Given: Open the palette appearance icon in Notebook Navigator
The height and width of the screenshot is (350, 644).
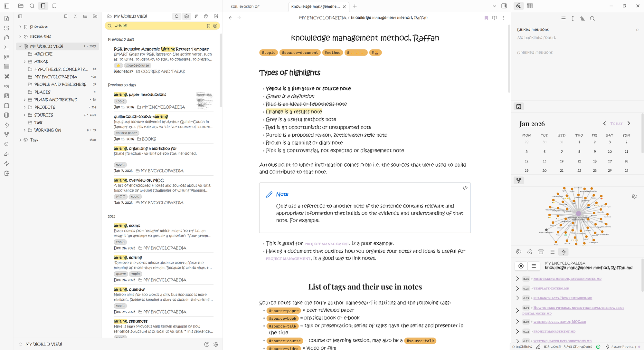Looking at the screenshot, I should [206, 16].
